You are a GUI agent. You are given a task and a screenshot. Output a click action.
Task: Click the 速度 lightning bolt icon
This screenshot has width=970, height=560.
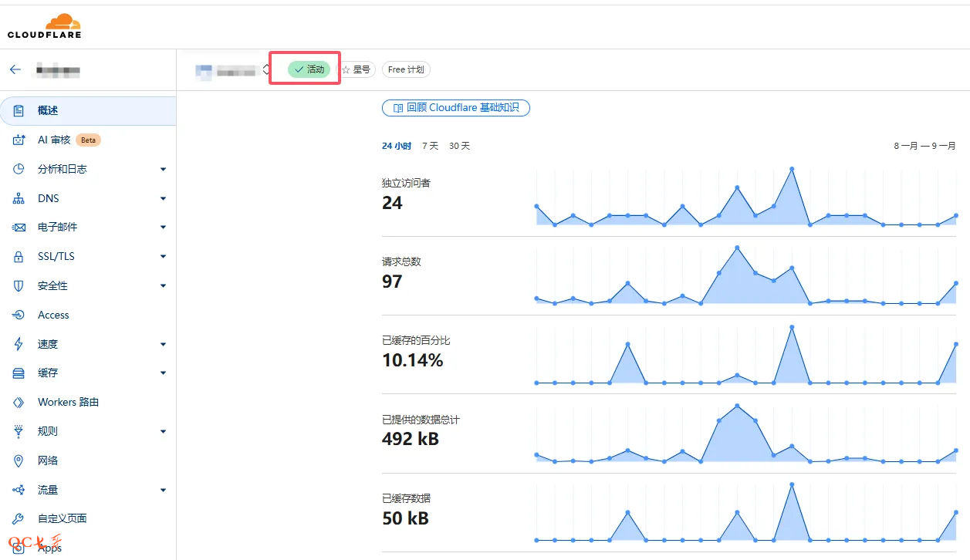coord(19,344)
